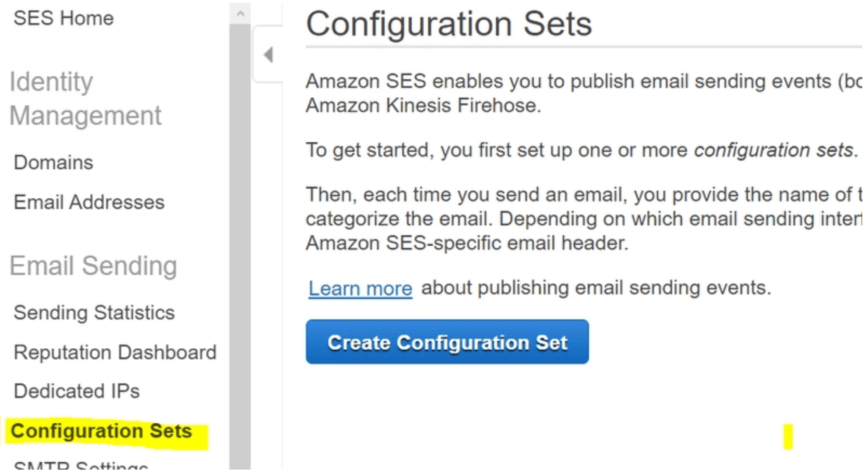
Task: Select Dedicated IPs in the sidebar
Action: click(77, 391)
